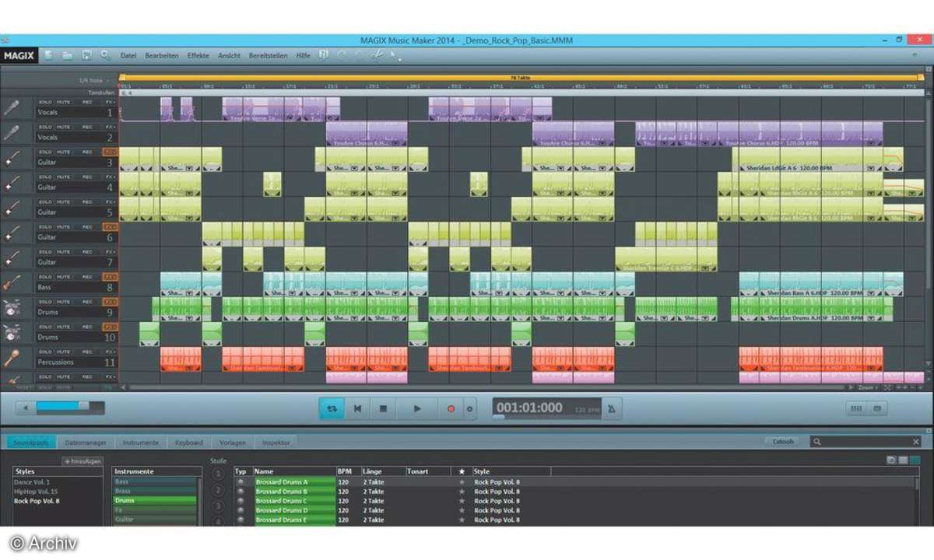Image resolution: width=934 pixels, height=560 pixels.
Task: Toggle loop playback button
Action: (332, 408)
